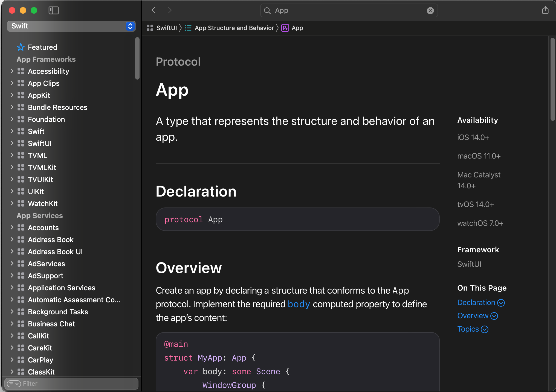This screenshot has height=392, width=556.
Task: Expand the Foundation framework disclosure arrow
Action: (12, 119)
